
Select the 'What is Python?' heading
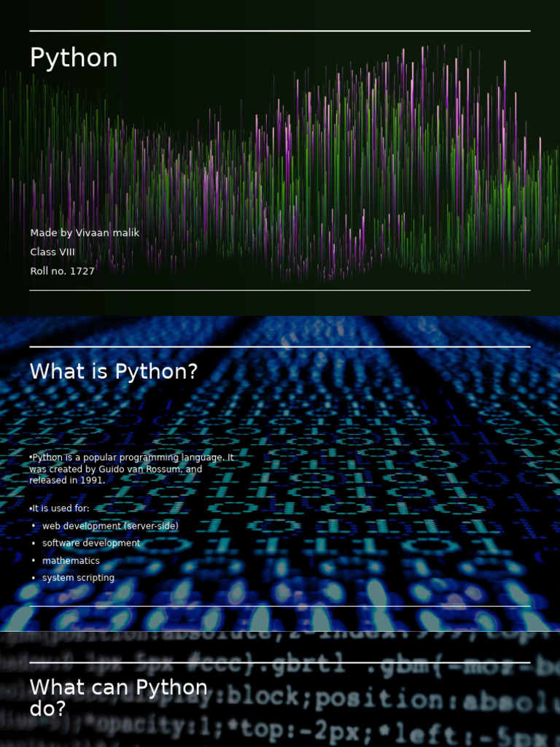[x=113, y=371]
